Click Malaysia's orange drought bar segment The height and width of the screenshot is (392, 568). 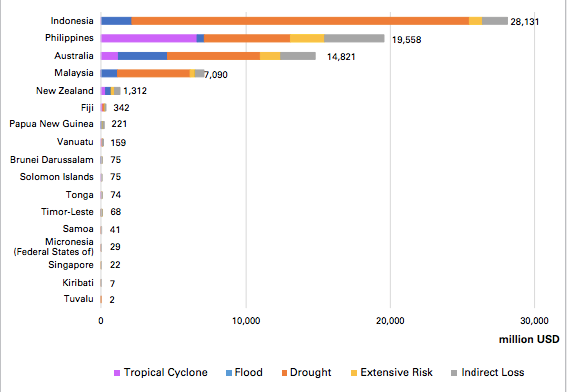153,73
